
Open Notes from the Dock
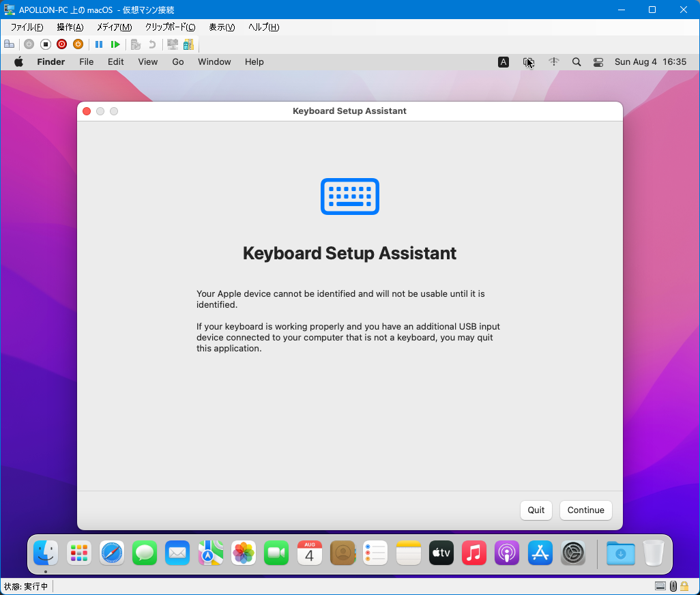pyautogui.click(x=409, y=553)
